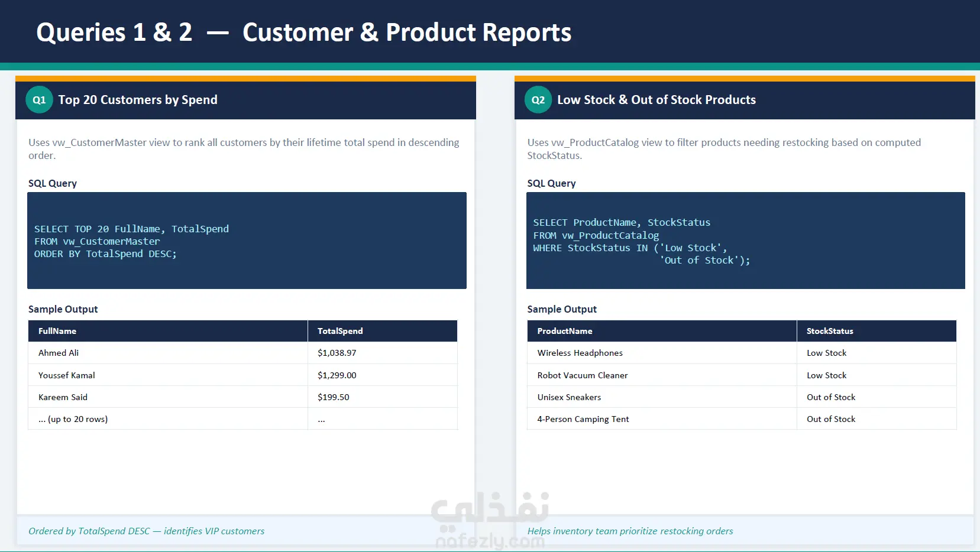
Task: Select the '$199.50' cell
Action: click(x=383, y=397)
